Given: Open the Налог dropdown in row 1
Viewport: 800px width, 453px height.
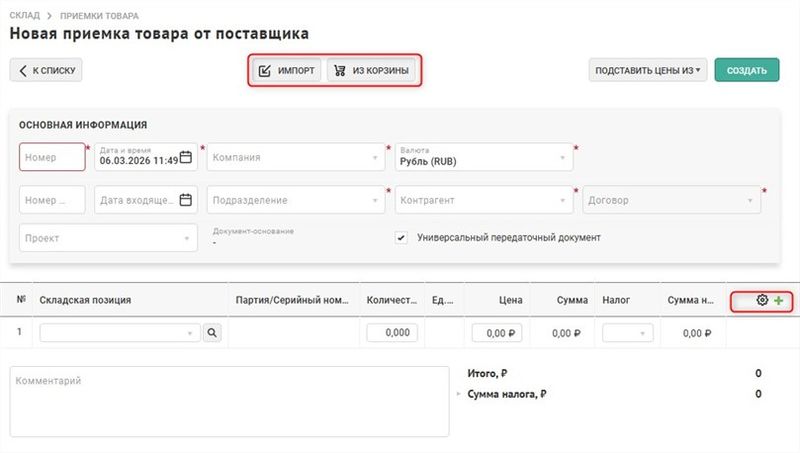Looking at the screenshot, I should click(x=628, y=333).
